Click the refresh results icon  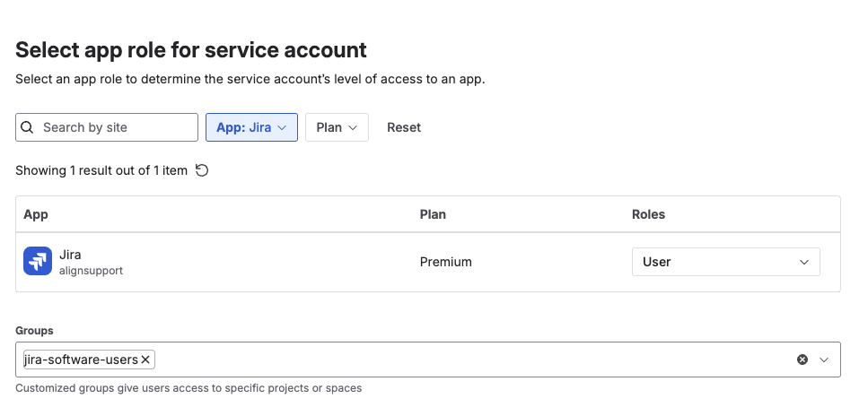(x=202, y=170)
